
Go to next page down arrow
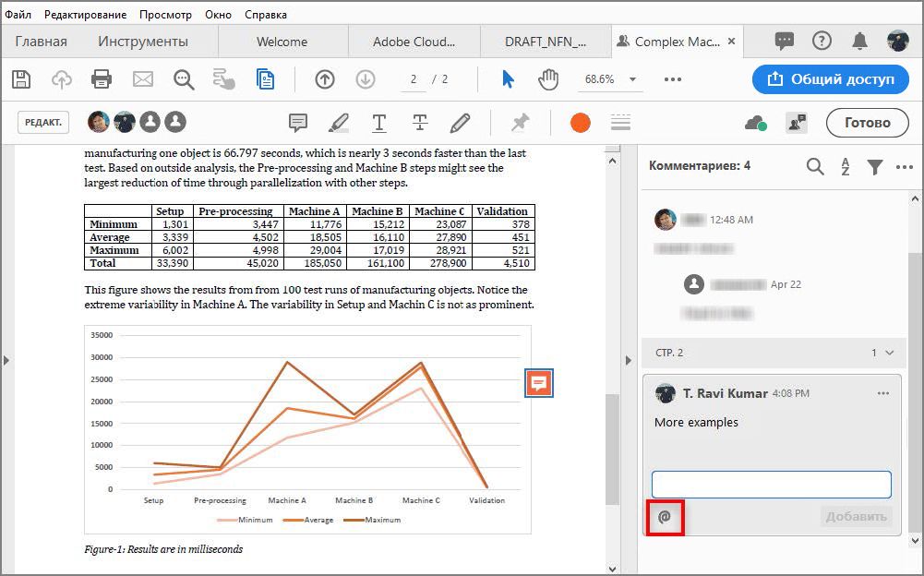pyautogui.click(x=366, y=79)
